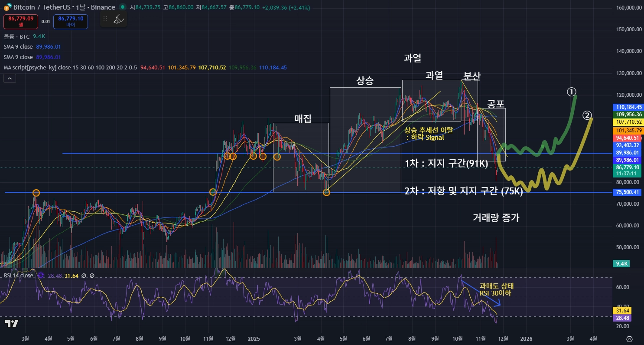Click the 50,000.00 price axis tick
The width and height of the screenshot is (644, 345).
(x=628, y=247)
